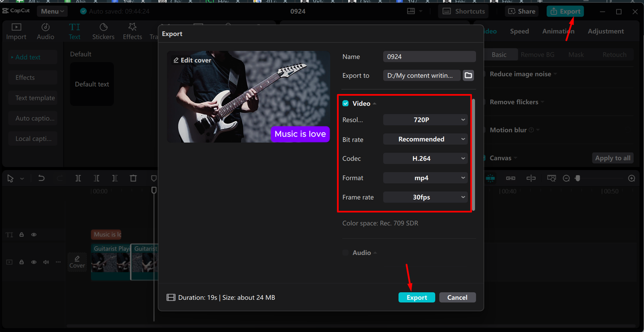Toggle the main track magnet snap icon
The width and height of the screenshot is (644, 332).
point(491,178)
